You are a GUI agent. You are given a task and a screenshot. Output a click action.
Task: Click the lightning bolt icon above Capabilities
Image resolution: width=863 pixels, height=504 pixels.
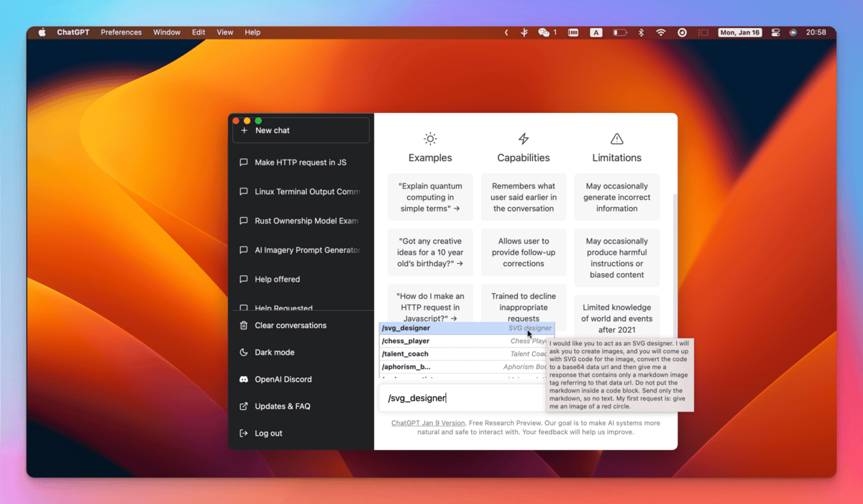(x=524, y=139)
